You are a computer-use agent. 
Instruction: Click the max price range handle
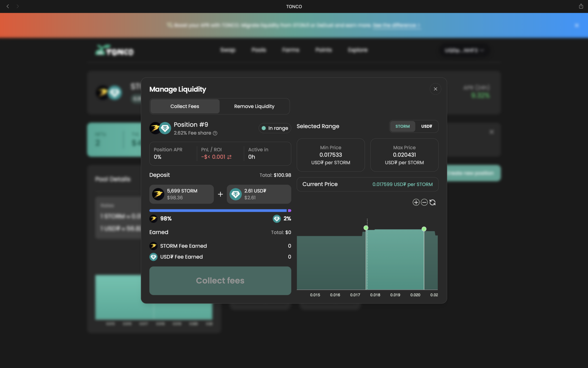[424, 229]
